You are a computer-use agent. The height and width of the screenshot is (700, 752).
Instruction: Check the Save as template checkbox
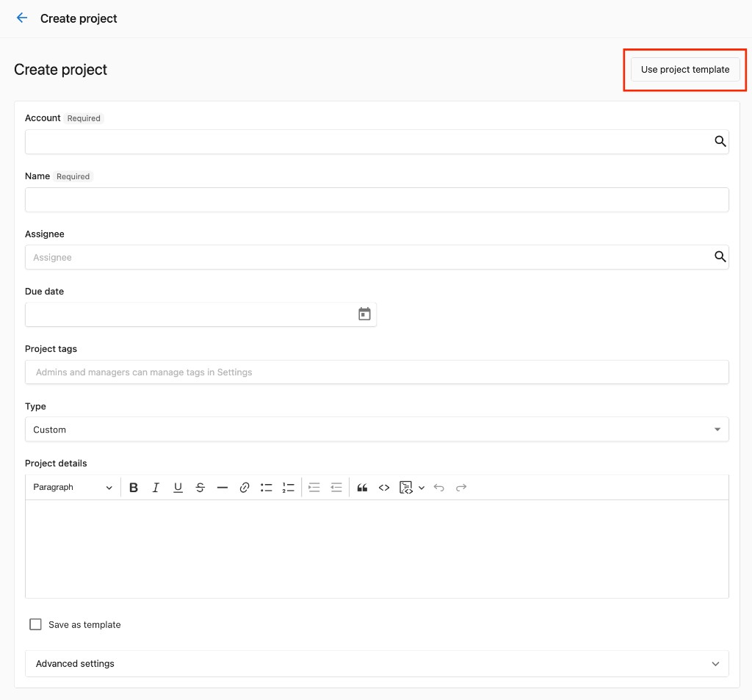click(x=35, y=624)
